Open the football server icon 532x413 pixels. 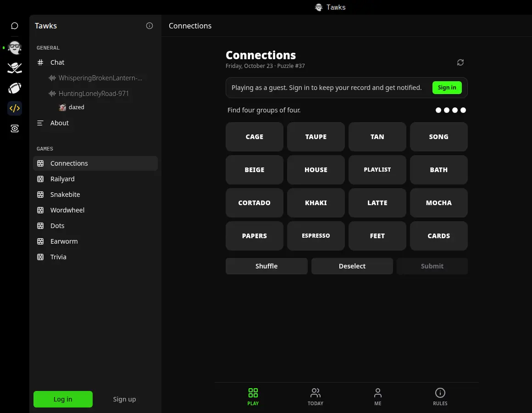(x=15, y=88)
